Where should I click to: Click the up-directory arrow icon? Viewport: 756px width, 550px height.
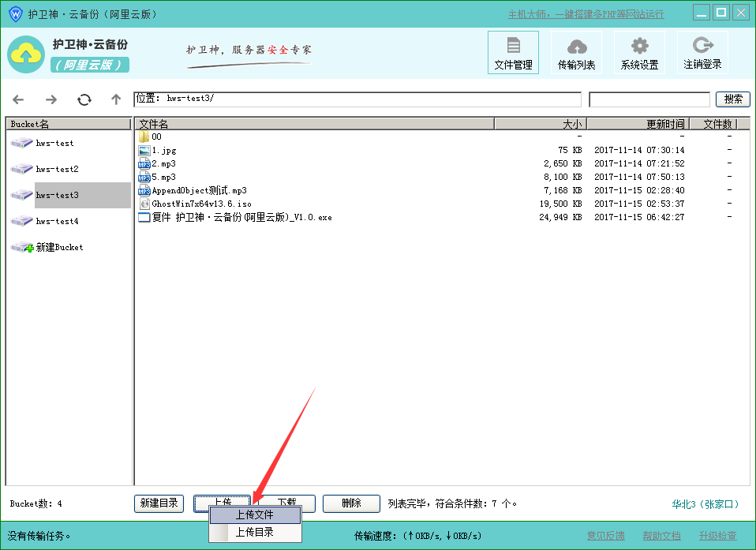click(116, 99)
